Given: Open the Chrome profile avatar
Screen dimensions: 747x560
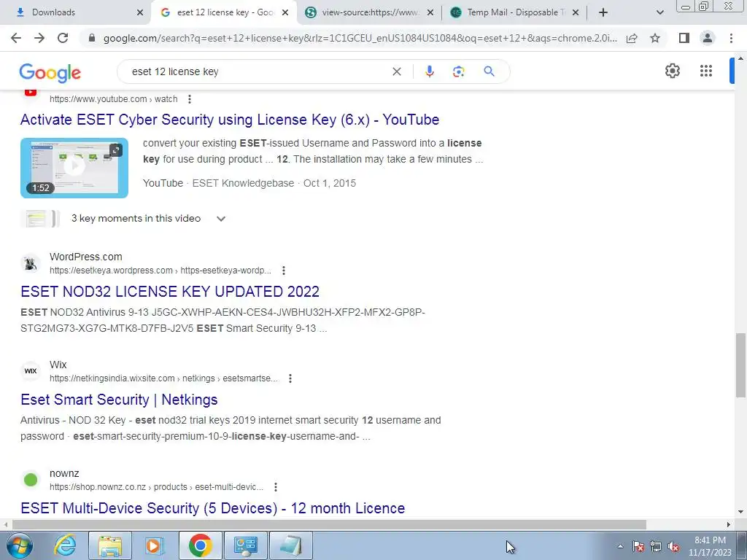Looking at the screenshot, I should pos(708,38).
